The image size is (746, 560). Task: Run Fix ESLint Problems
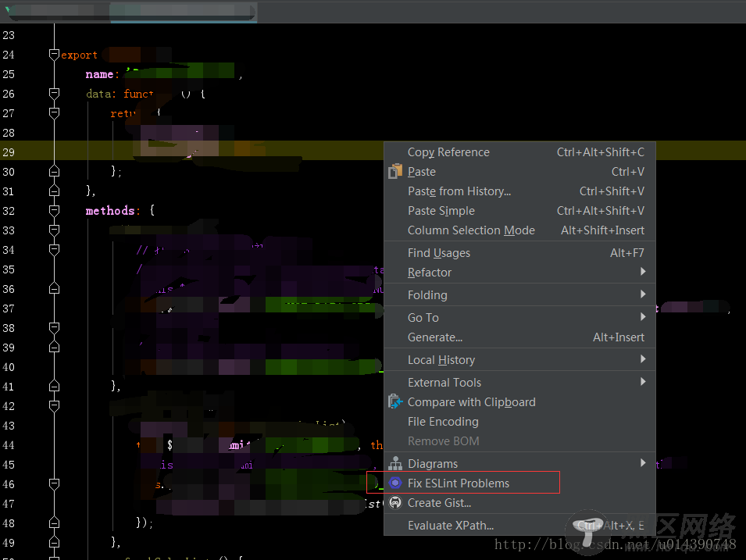coord(519,483)
